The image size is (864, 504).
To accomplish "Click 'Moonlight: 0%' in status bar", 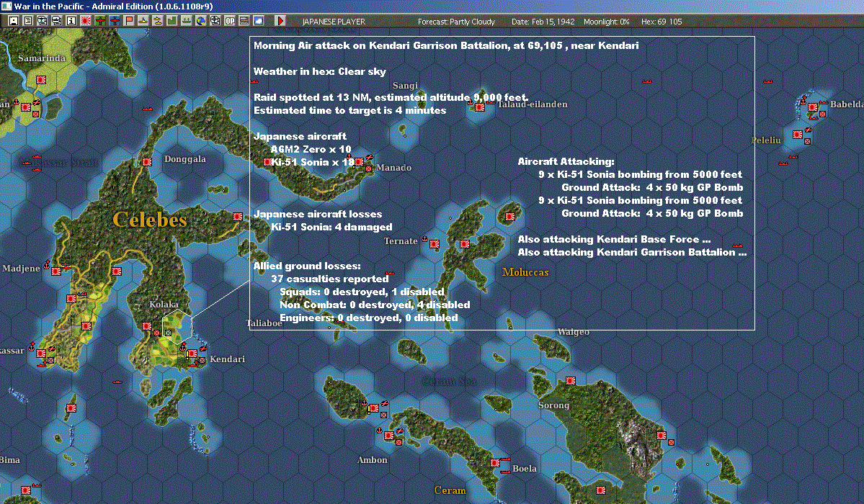I will [606, 22].
